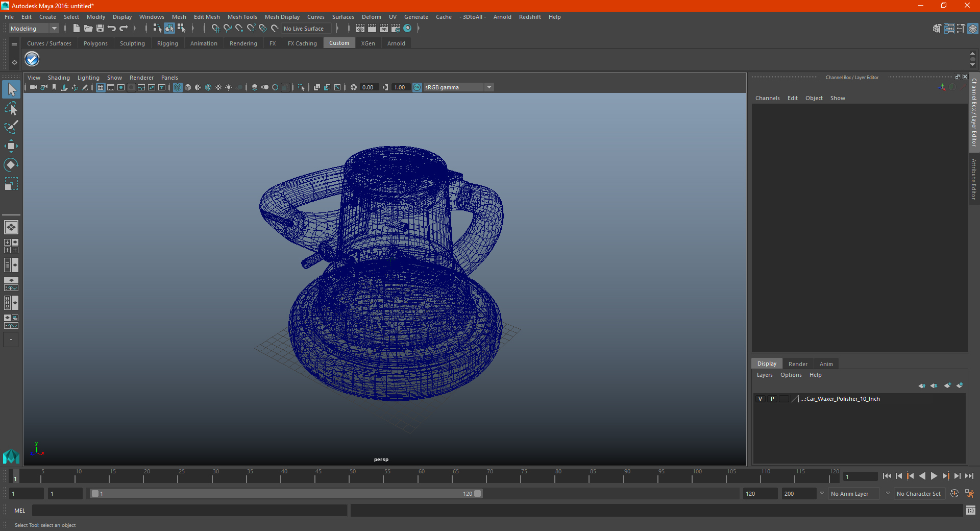Enable Snap to Grids magnet icon
The width and height of the screenshot is (980, 531).
(215, 29)
